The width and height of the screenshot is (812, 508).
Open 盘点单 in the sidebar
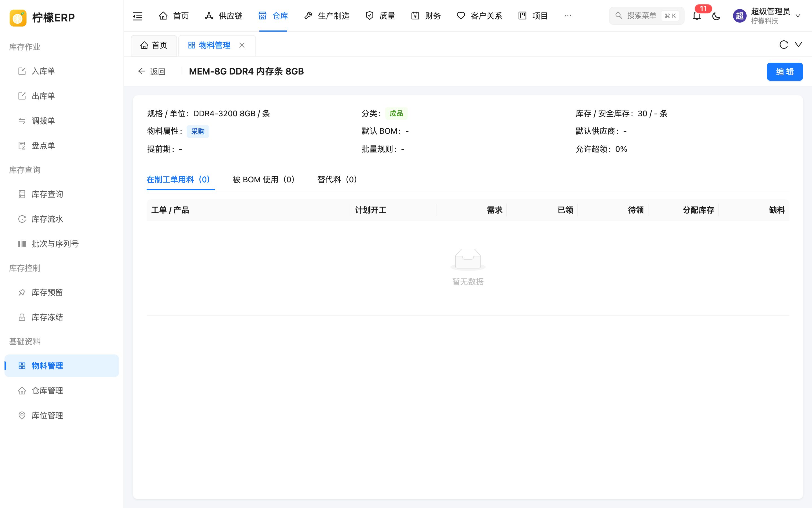pyautogui.click(x=62, y=146)
